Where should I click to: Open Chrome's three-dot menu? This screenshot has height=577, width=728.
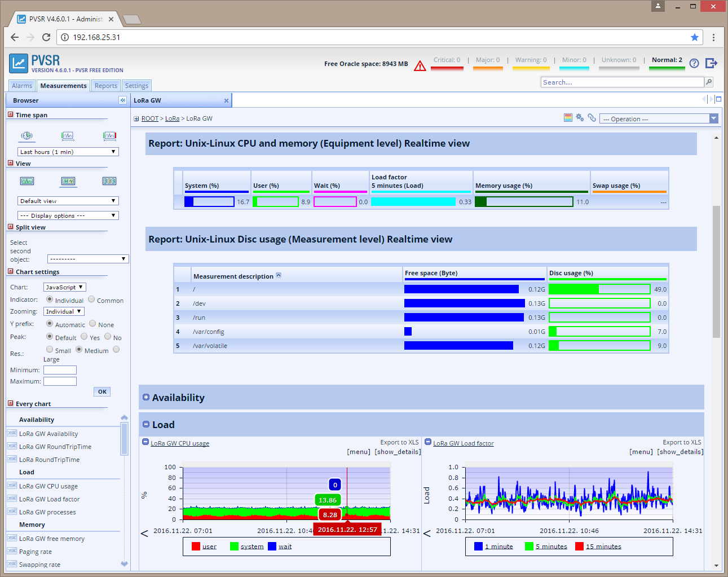click(713, 37)
